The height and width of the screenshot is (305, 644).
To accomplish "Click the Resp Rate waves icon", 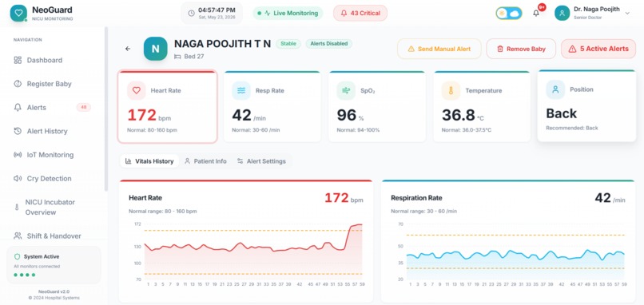I will 241,91.
